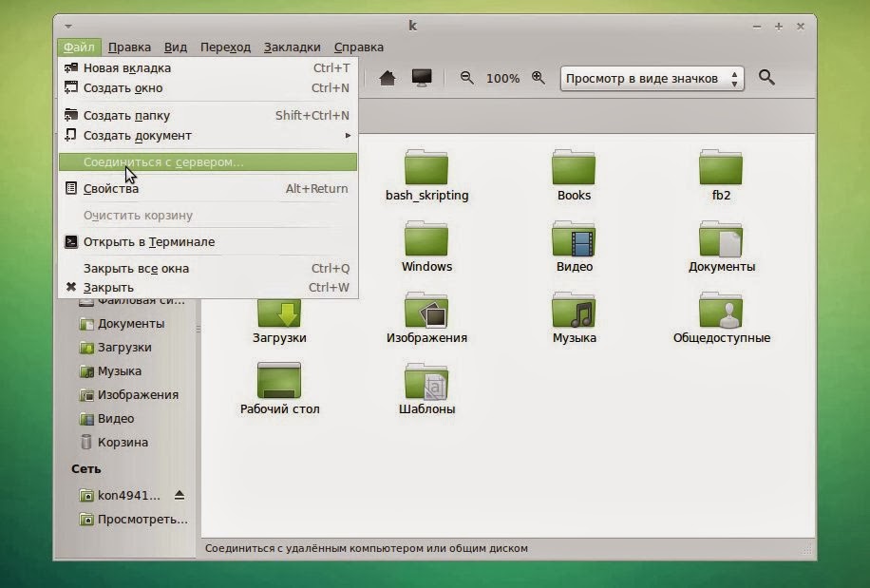Choose Свойства in Файл menu
The height and width of the screenshot is (588, 870).
[207, 189]
